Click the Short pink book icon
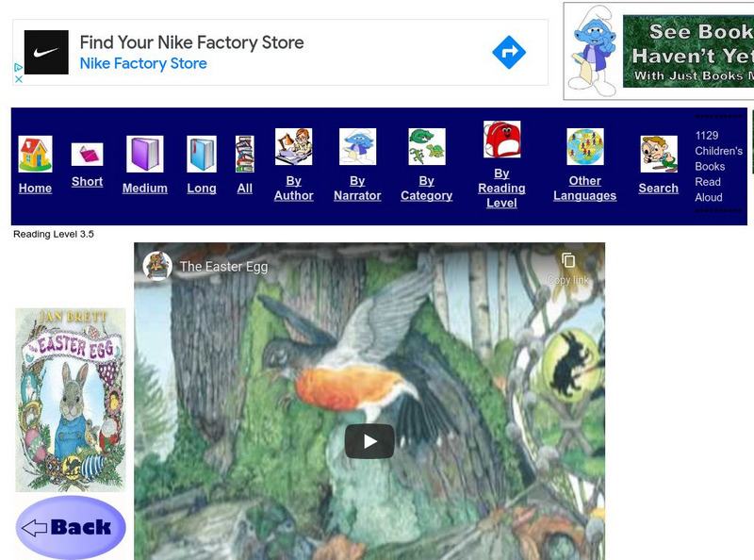754x560 pixels. point(87,155)
